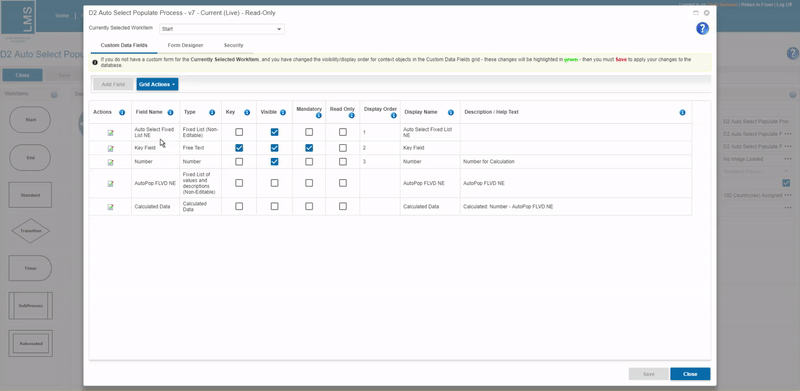Viewport: 800px width, 391px height.
Task: Select the Start workitem shape
Action: (x=30, y=119)
